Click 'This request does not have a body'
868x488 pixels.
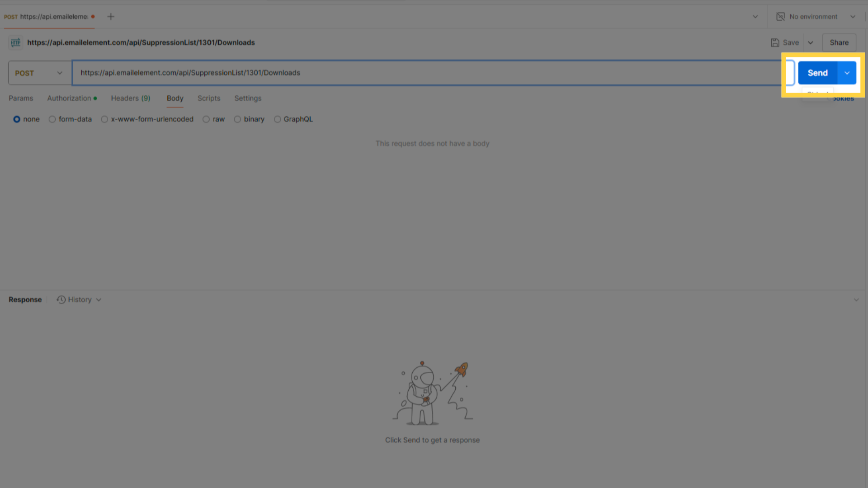coord(432,143)
